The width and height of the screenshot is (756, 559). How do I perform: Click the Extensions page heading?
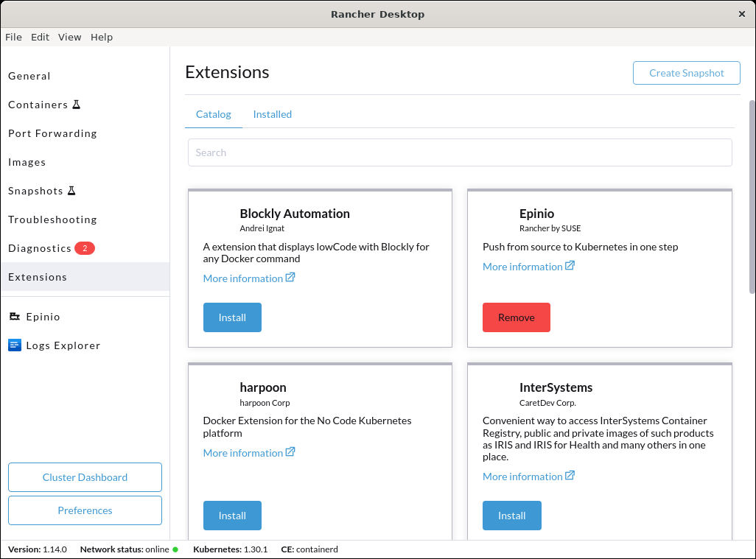point(227,71)
